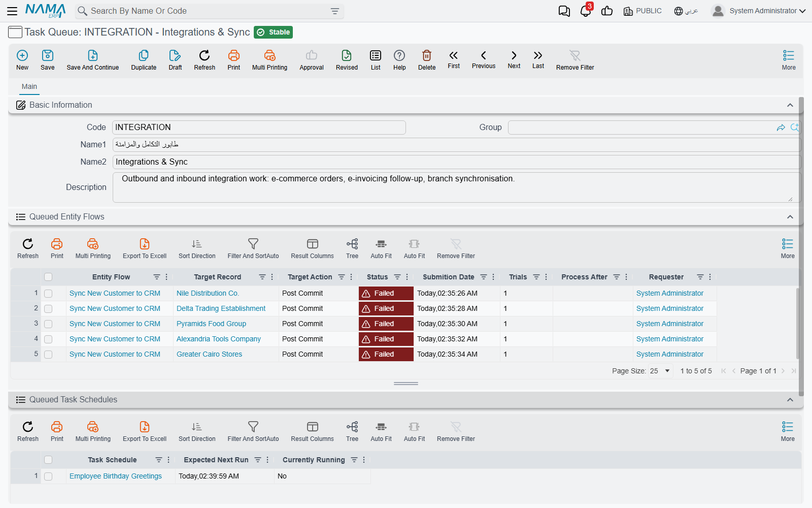812x508 pixels.
Task: Open the List view icon
Action: click(x=376, y=55)
